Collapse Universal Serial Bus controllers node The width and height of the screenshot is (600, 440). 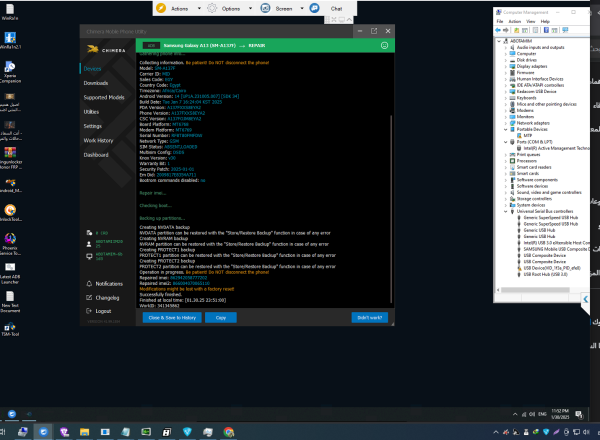[x=505, y=211]
